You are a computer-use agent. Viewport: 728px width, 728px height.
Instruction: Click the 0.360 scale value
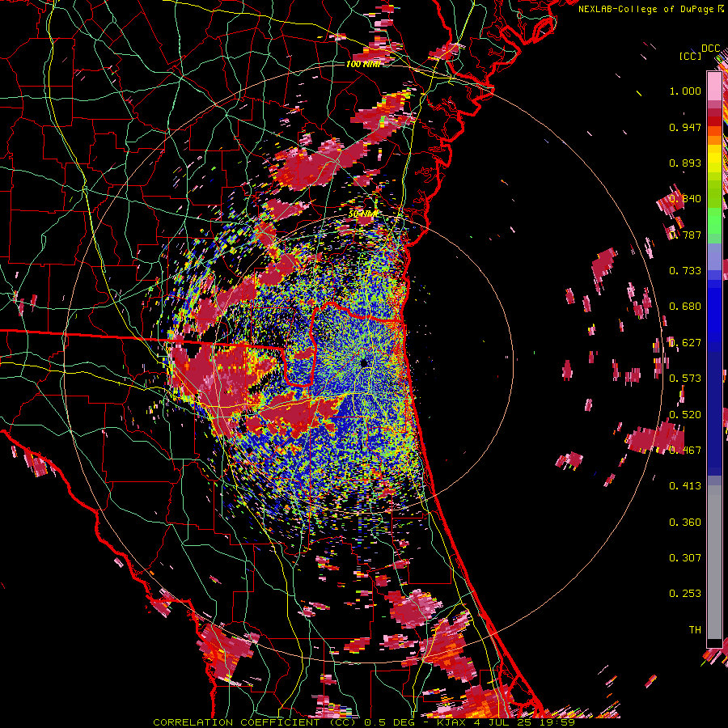pyautogui.click(x=685, y=522)
